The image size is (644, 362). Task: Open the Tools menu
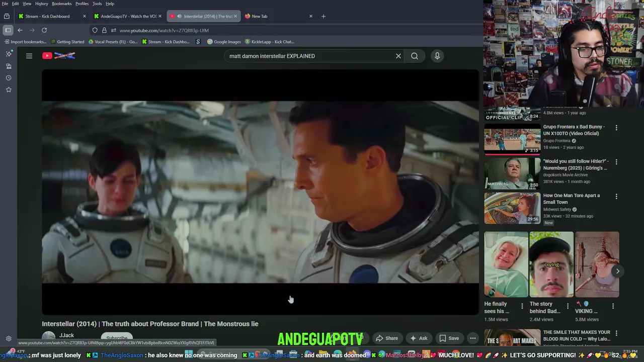point(97,4)
